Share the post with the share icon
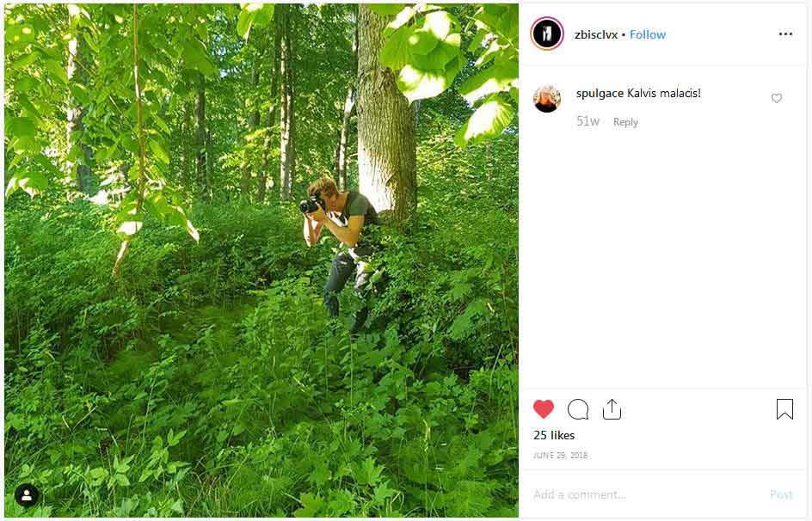 [x=612, y=408]
